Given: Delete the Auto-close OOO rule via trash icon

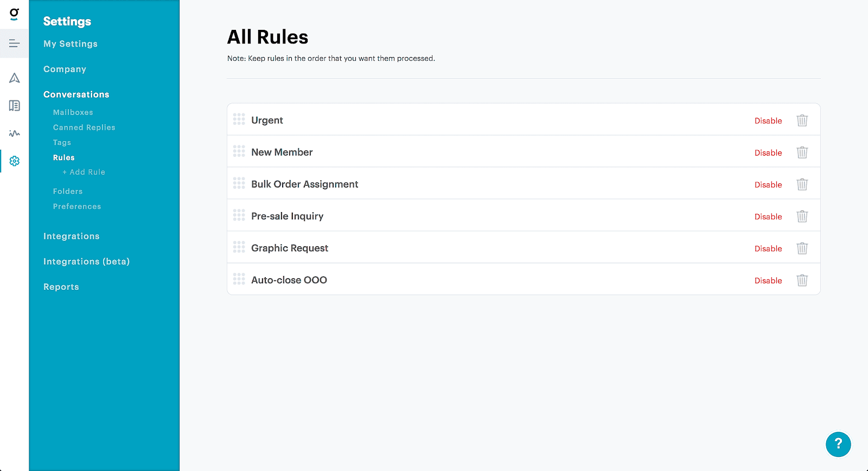Looking at the screenshot, I should point(802,281).
